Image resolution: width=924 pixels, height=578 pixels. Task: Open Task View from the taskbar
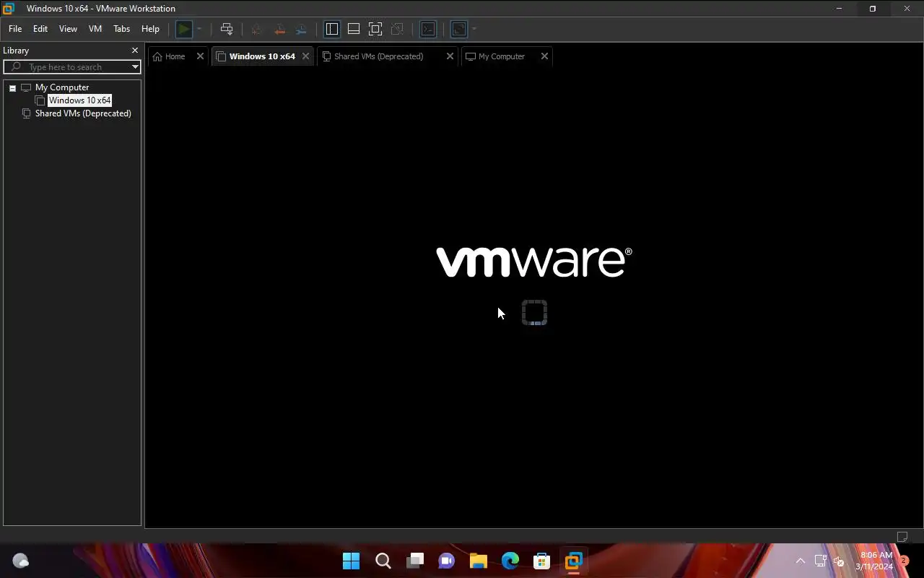[415, 561]
